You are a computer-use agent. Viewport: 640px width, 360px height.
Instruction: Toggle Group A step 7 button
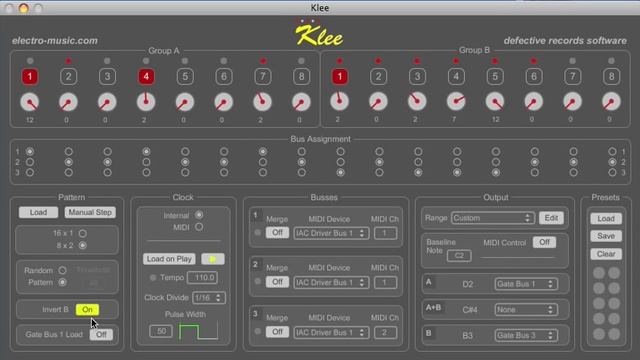[262, 76]
